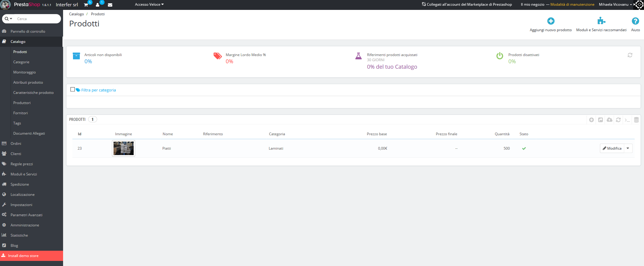Click the Prodotti disattivati power icon

click(x=500, y=56)
